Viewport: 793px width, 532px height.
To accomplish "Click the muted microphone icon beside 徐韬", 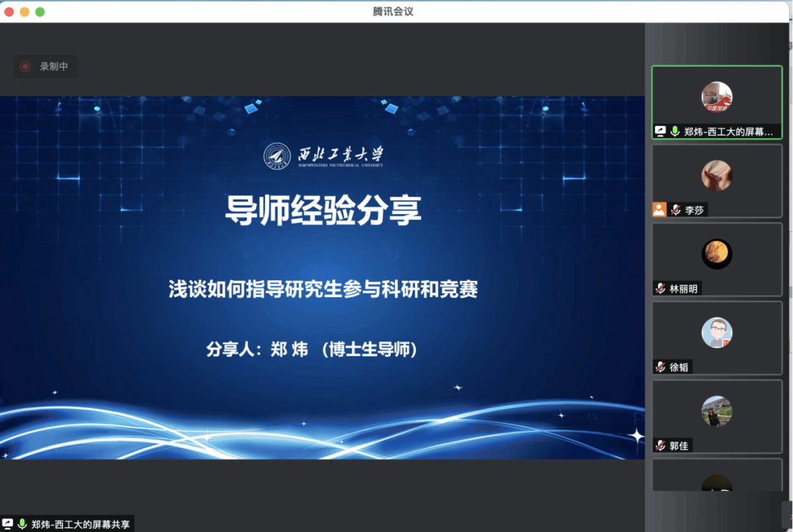I will (x=661, y=367).
